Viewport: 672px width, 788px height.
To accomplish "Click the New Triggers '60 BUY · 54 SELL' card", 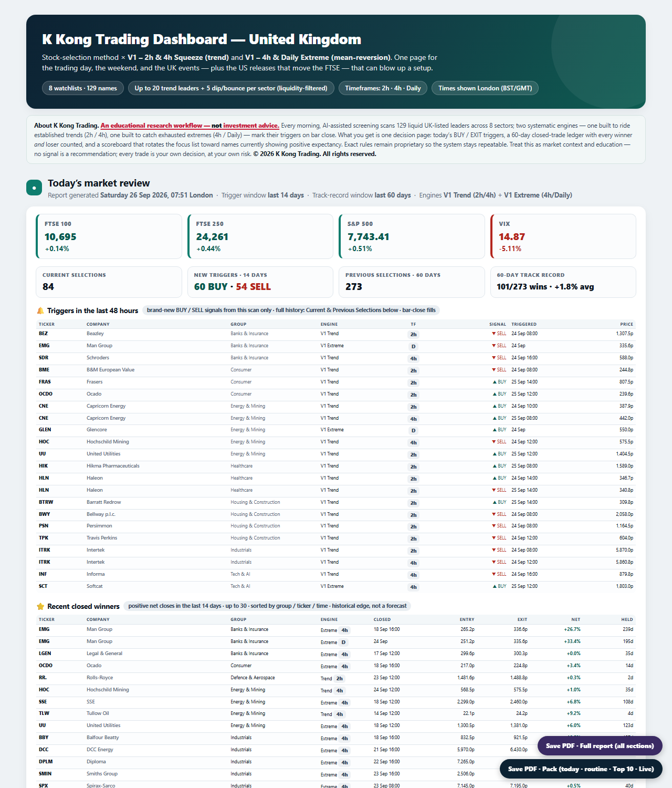I will point(260,282).
